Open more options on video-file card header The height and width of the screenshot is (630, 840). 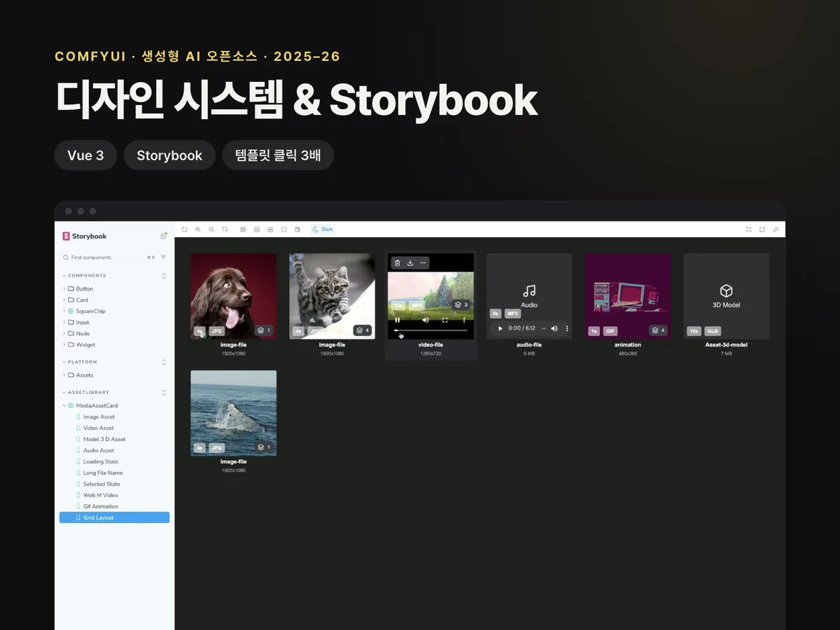point(423,263)
